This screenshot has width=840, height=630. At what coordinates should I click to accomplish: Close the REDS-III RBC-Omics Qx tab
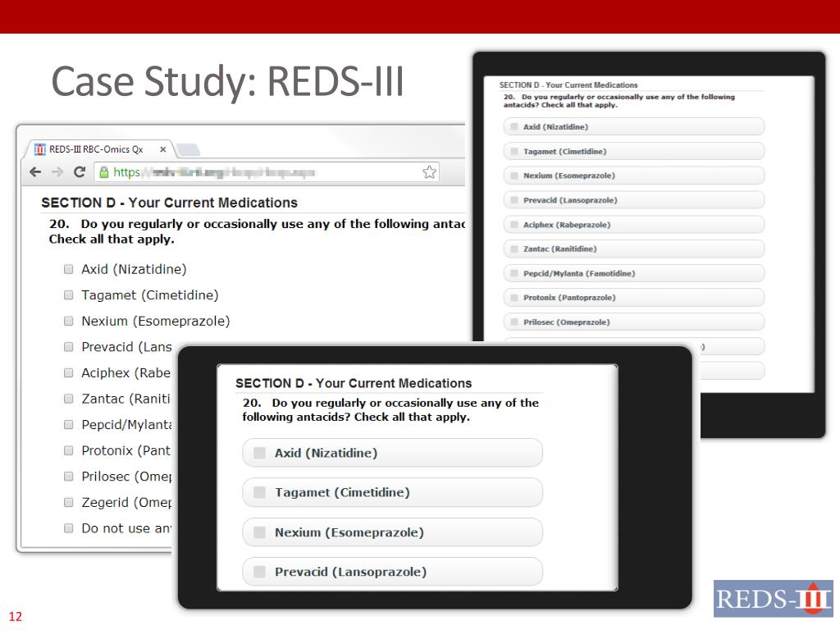point(163,149)
